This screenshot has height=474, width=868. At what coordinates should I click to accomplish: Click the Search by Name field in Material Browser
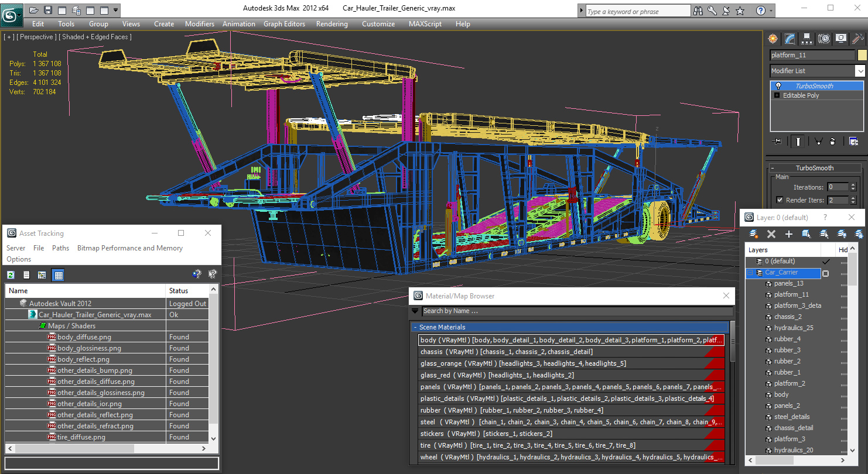tap(577, 311)
